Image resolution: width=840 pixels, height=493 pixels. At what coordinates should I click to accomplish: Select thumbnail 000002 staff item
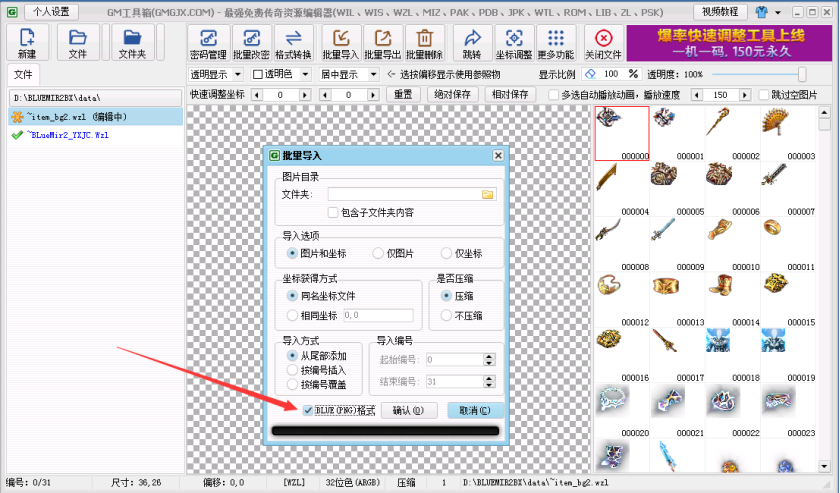[733, 133]
